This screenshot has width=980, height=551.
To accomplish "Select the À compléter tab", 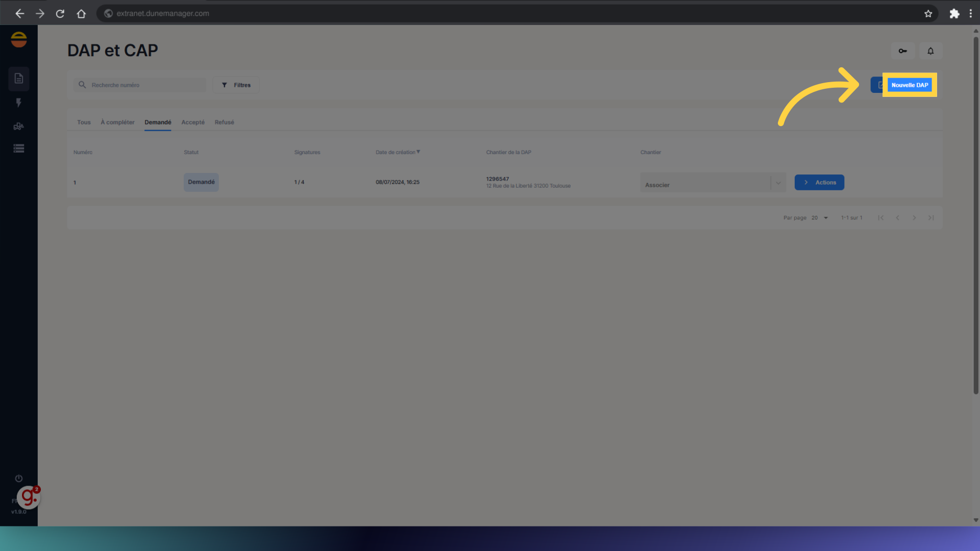I will coord(117,122).
